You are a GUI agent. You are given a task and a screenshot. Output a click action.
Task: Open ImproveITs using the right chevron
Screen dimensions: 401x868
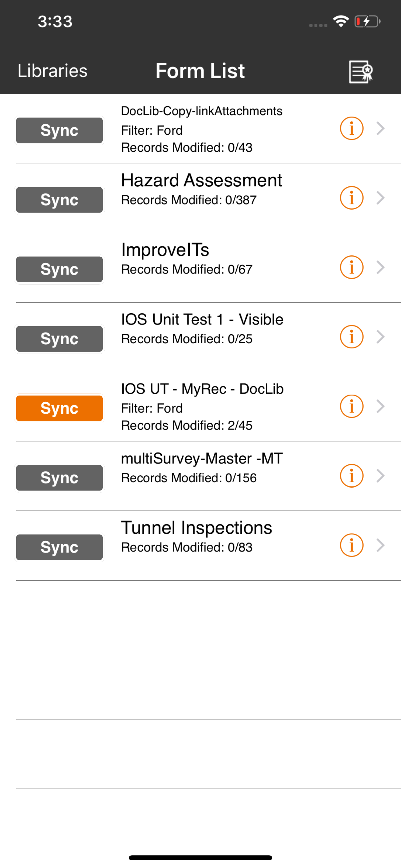tap(380, 267)
